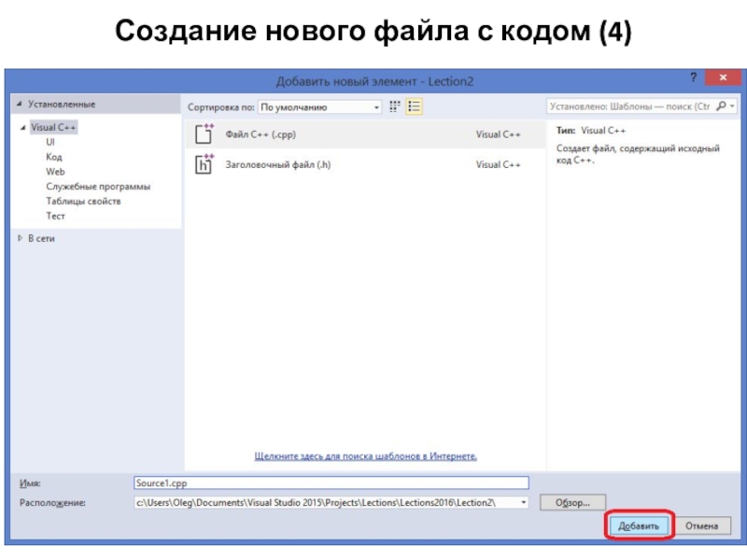Open the Расположение path dropdown
This screenshot has height=560, width=747.
point(523,502)
